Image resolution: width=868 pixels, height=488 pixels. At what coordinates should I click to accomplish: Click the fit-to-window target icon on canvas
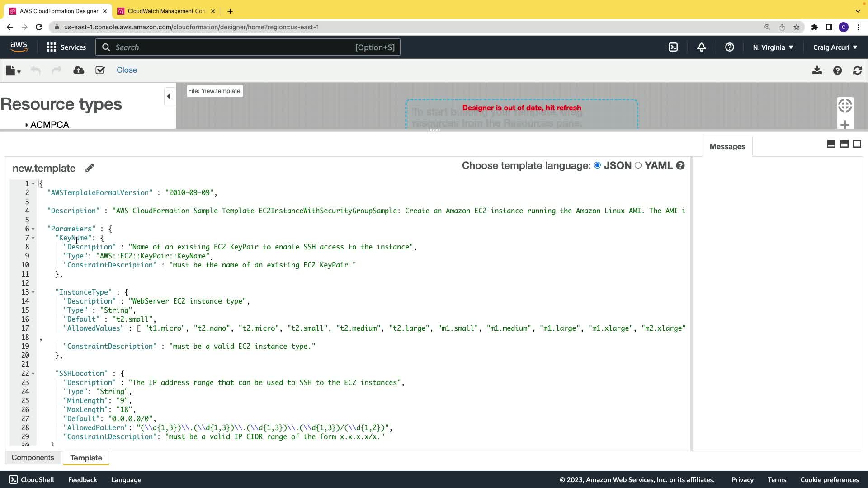tap(844, 106)
